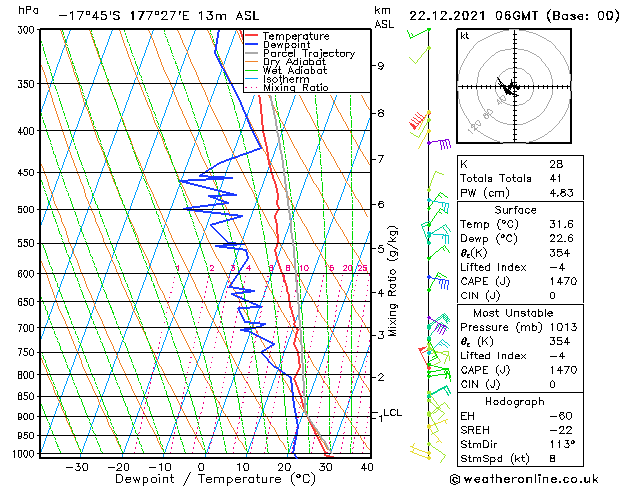Click the 'Dewpoint / Temperature (°C)' axis title
The width and height of the screenshot is (629, 486).
point(215,479)
